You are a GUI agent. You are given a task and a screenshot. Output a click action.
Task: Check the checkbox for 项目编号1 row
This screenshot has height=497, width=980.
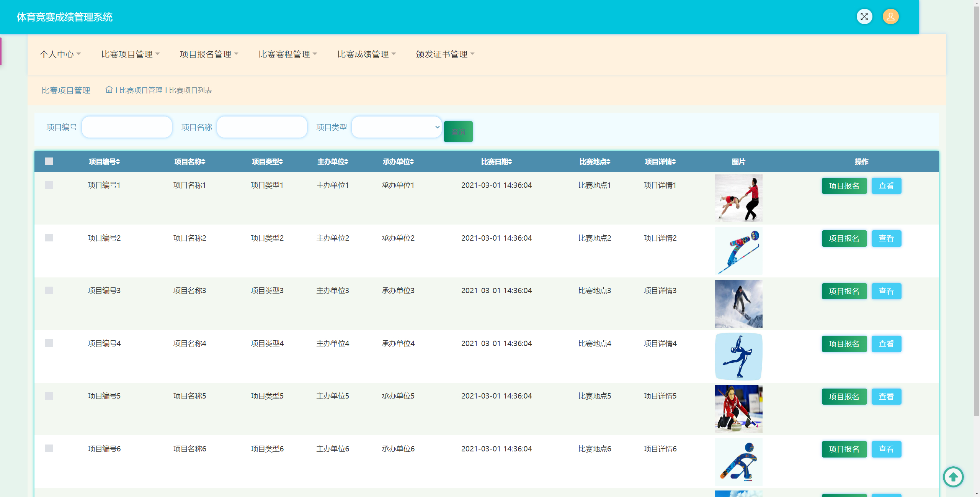pos(49,185)
